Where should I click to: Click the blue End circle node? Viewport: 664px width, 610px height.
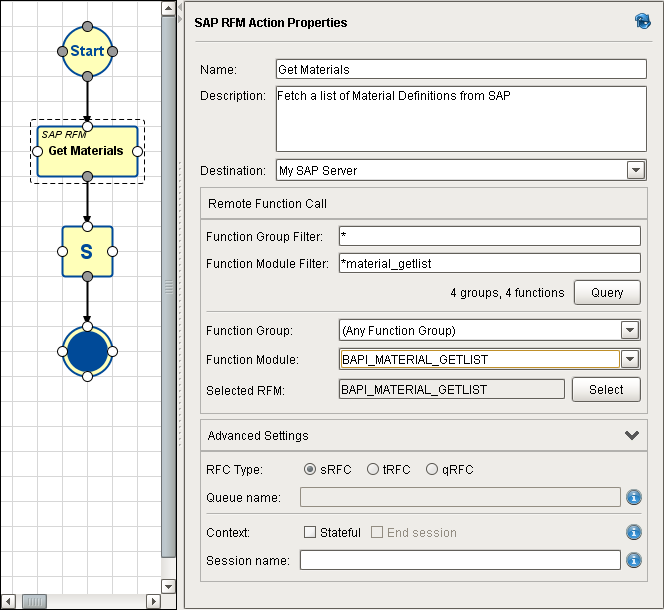[x=87, y=350]
